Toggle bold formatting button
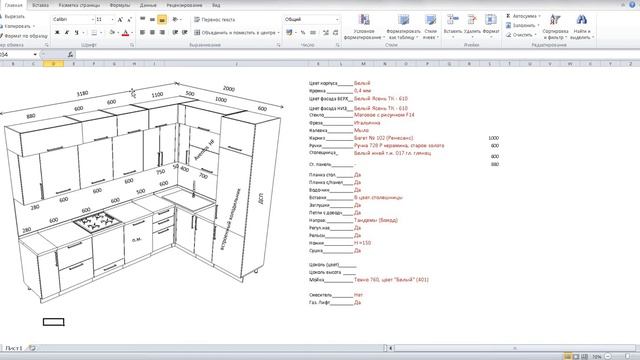Image resolution: width=640 pixels, height=360 pixels. [57, 32]
